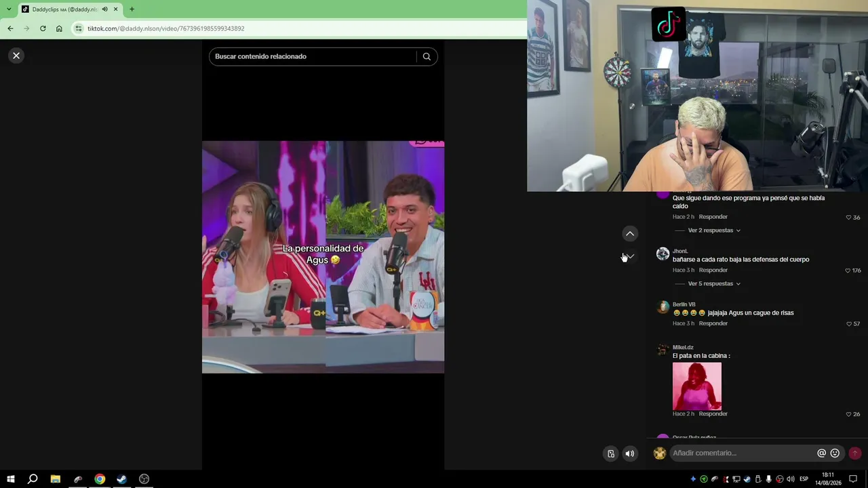Image resolution: width=868 pixels, height=488 pixels.
Task: Click the 'bañarse a cada rato' comment text
Action: tap(741, 260)
